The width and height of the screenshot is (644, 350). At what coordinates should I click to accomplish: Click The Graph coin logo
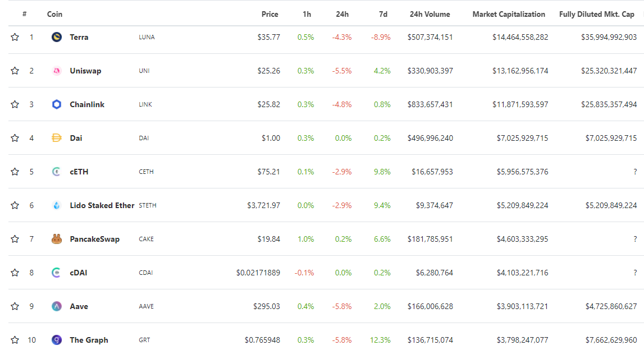pos(57,340)
